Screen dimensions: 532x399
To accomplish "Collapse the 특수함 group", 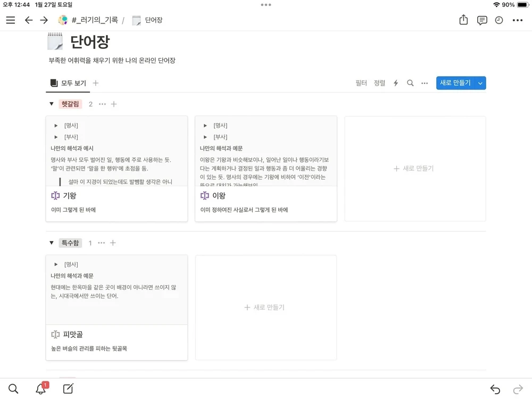I will 52,243.
